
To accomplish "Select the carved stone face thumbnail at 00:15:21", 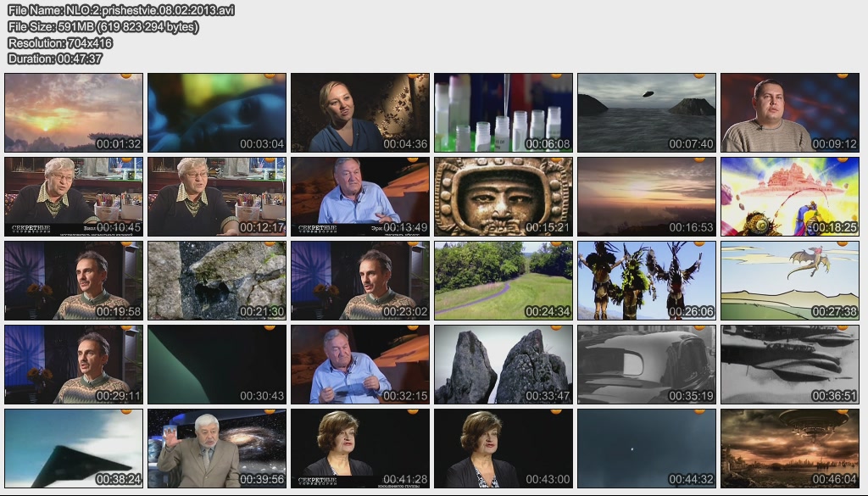I will click(x=503, y=197).
